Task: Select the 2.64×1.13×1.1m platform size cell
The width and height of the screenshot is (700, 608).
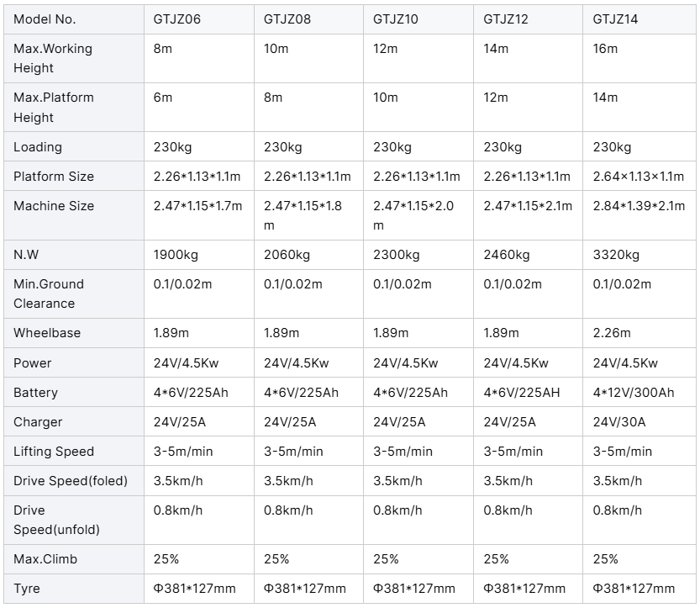Action: (x=638, y=177)
